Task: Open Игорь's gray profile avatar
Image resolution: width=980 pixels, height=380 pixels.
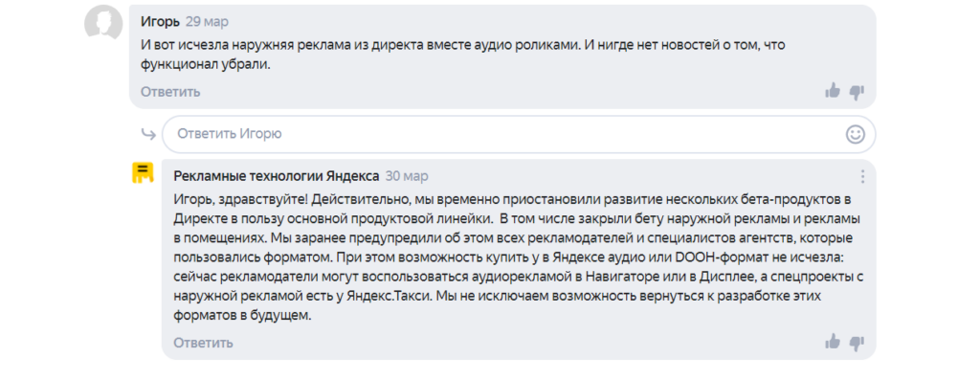Action: tap(103, 24)
